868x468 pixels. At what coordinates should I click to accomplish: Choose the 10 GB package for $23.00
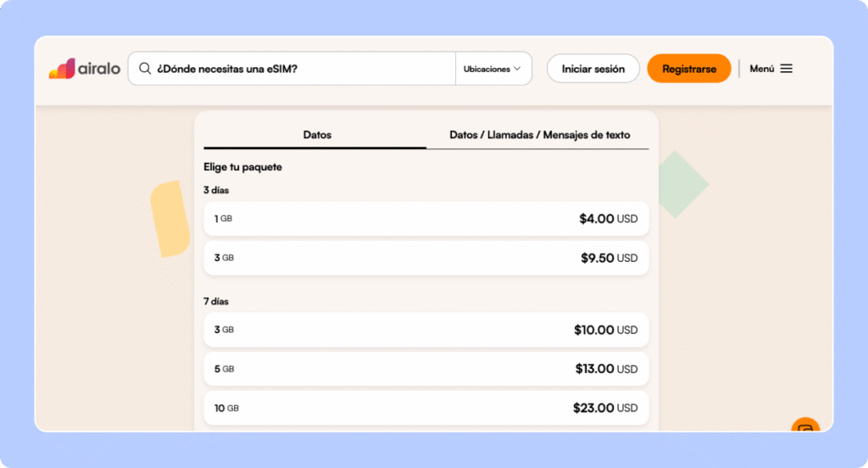pos(426,408)
